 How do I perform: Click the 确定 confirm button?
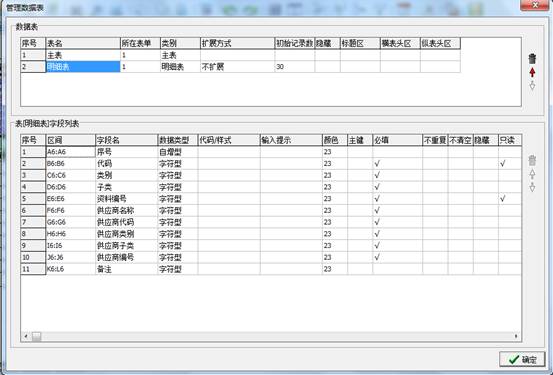pyautogui.click(x=522, y=359)
